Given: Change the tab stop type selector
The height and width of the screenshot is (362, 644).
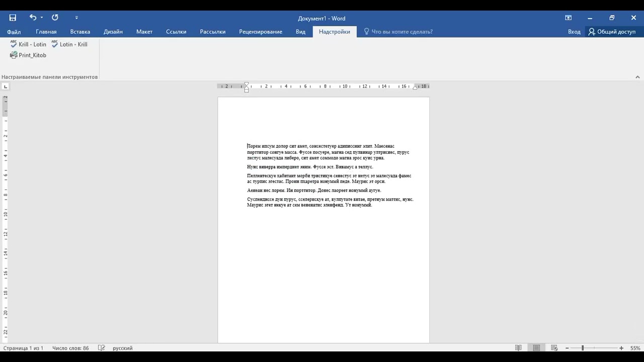Looking at the screenshot, I should click(x=6, y=86).
